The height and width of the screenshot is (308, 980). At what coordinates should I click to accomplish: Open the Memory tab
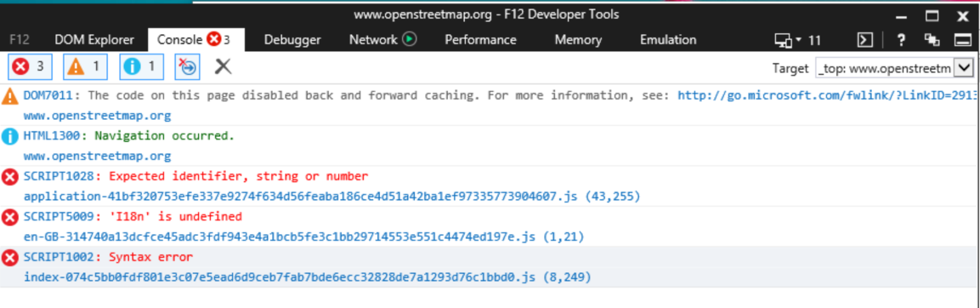point(578,40)
